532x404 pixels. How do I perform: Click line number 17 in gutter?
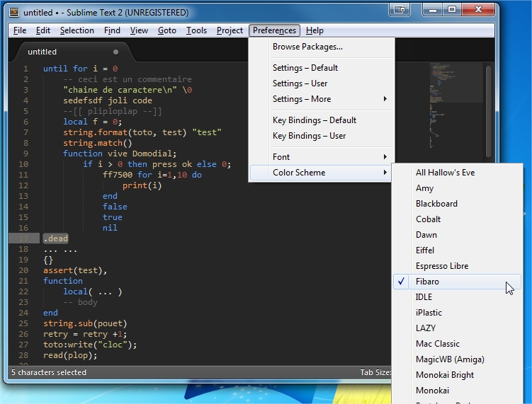tap(23, 238)
